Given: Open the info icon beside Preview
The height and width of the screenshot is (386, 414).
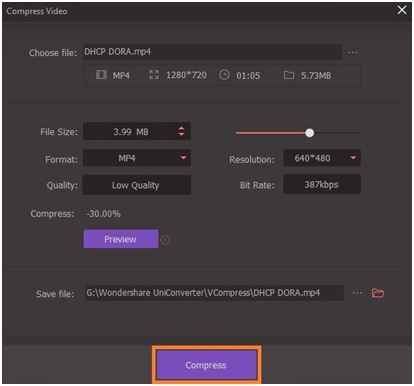Looking at the screenshot, I should [x=165, y=240].
